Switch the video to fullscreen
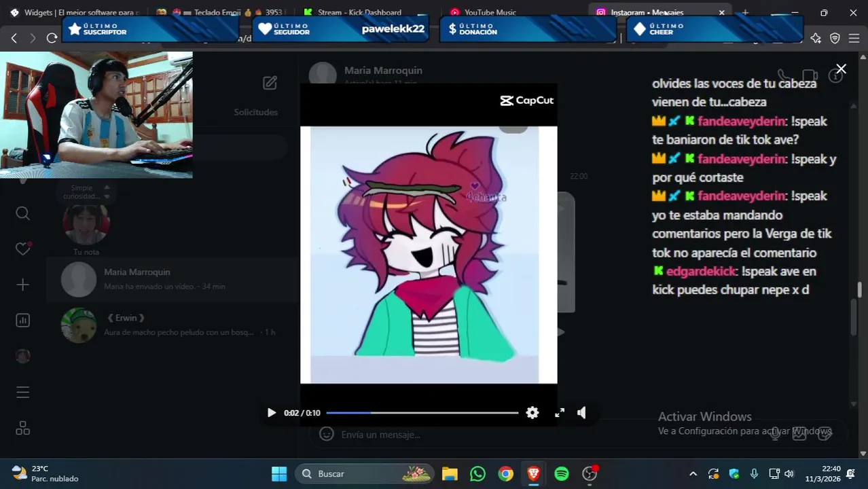868x489 pixels. click(x=560, y=413)
